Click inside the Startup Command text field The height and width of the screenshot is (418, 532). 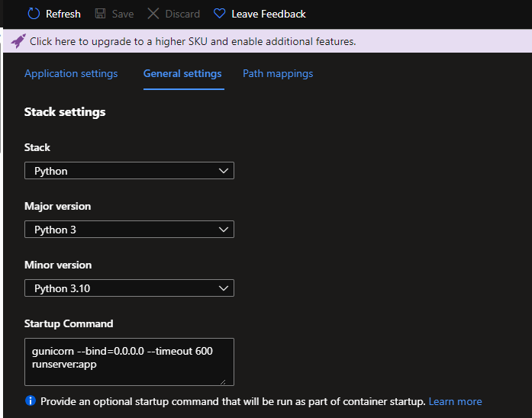tap(129, 362)
